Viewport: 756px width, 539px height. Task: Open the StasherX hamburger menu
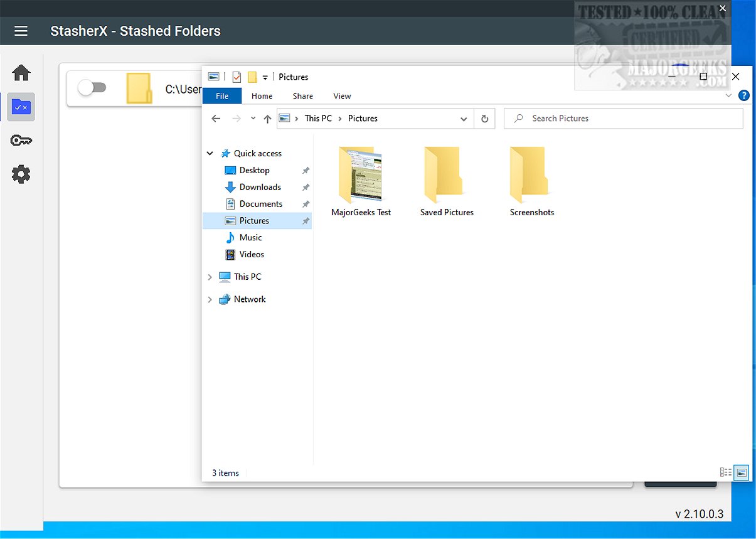[x=21, y=31]
